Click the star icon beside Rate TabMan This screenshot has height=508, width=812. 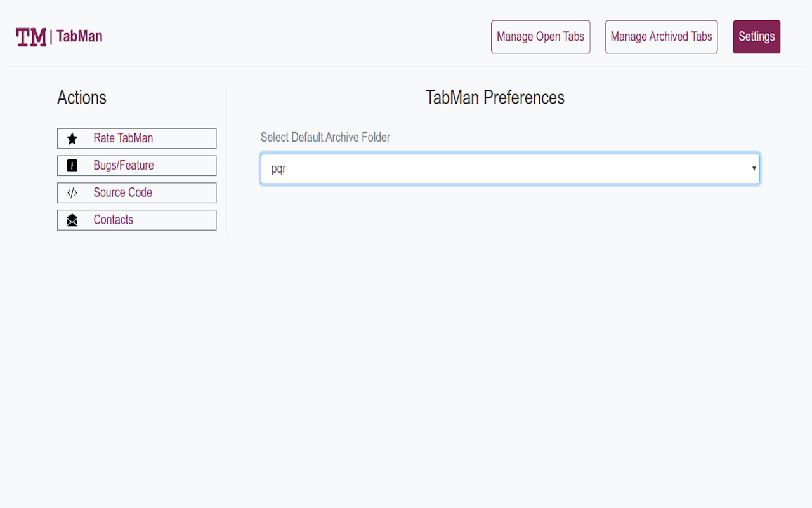(72, 138)
